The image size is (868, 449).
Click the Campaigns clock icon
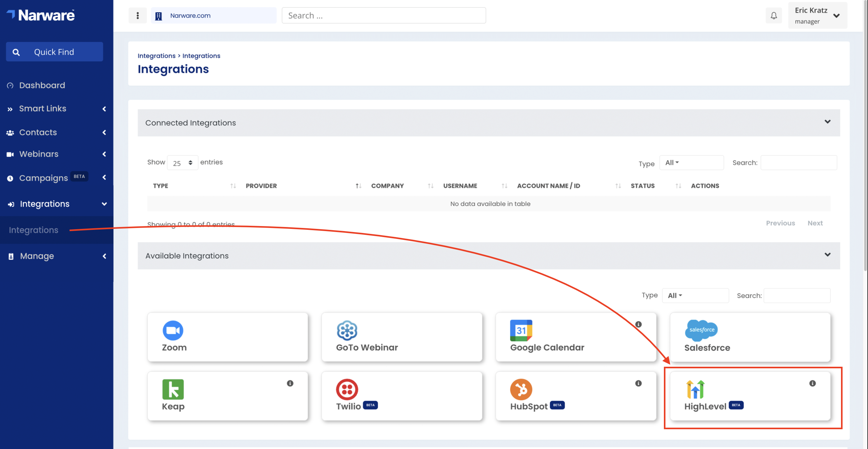click(10, 178)
